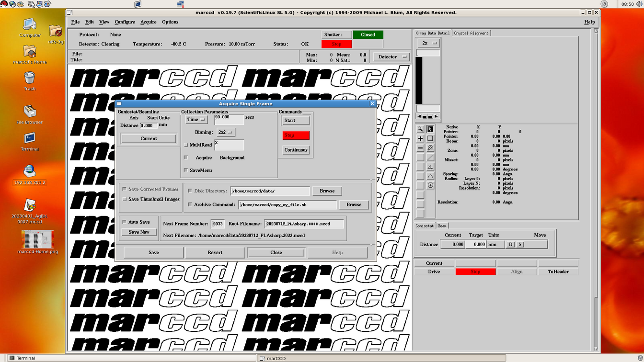Screen dimensions: 644x362
Task: Click the minus zoom-out tool
Action: coord(420,148)
